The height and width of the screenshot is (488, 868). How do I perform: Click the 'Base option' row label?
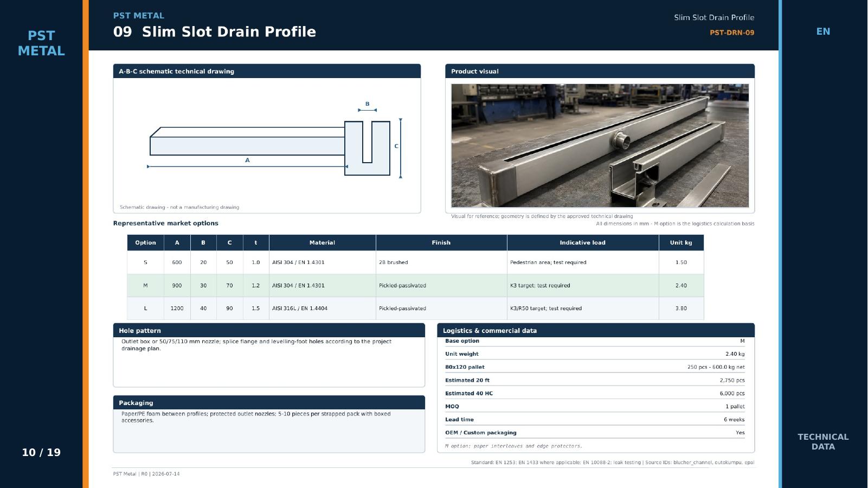click(462, 341)
